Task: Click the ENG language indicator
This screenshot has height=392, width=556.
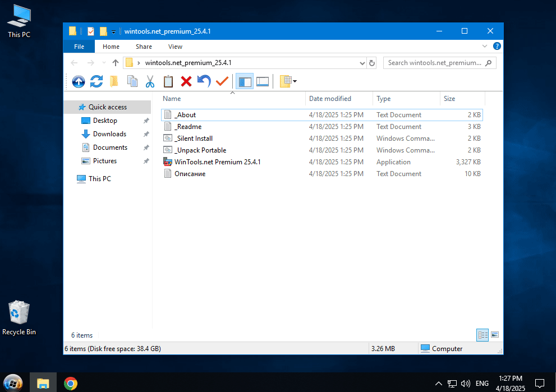Action: click(482, 384)
